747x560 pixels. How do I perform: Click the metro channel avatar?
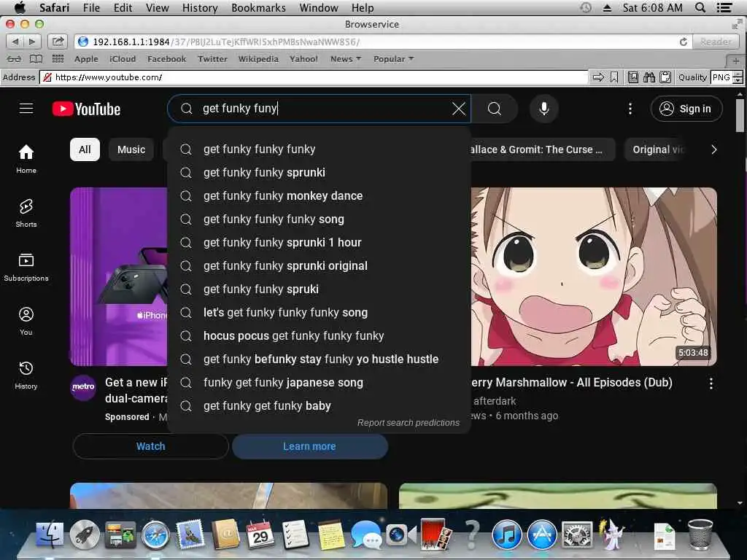pyautogui.click(x=83, y=387)
